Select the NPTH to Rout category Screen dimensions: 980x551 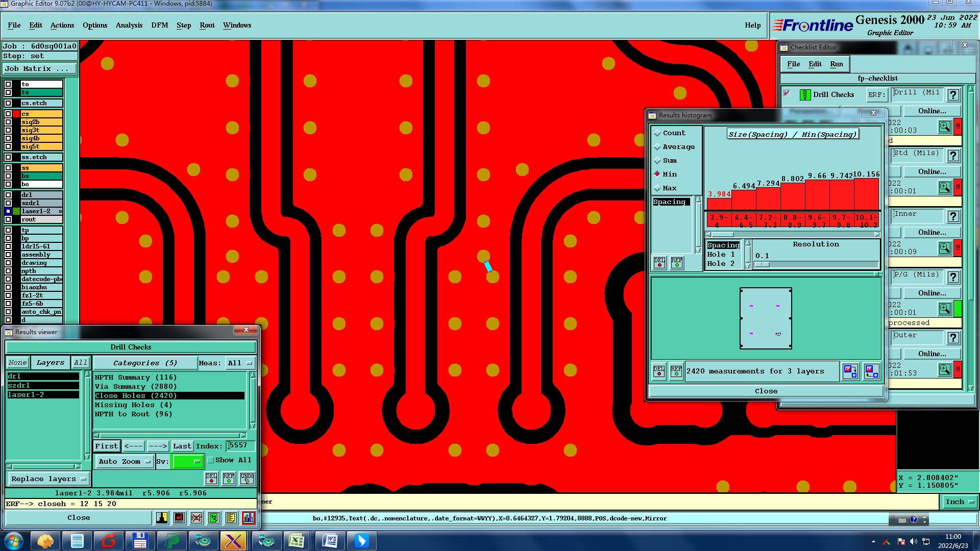pyautogui.click(x=133, y=414)
